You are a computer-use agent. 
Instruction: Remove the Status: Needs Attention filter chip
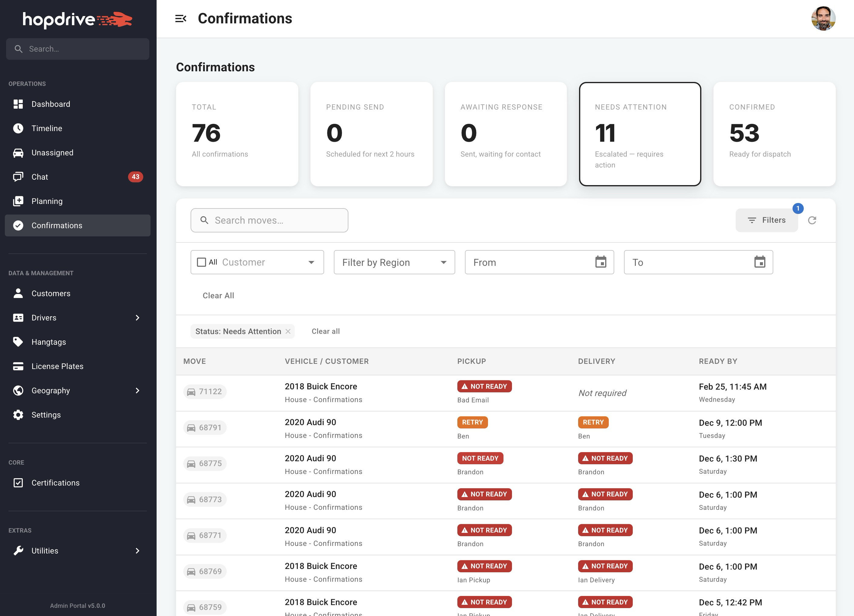pyautogui.click(x=288, y=331)
